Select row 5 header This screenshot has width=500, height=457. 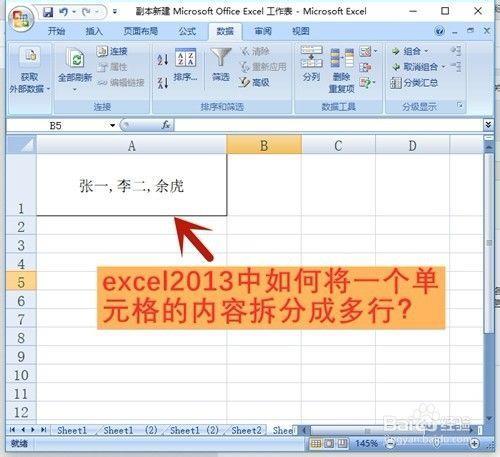tap(21, 282)
